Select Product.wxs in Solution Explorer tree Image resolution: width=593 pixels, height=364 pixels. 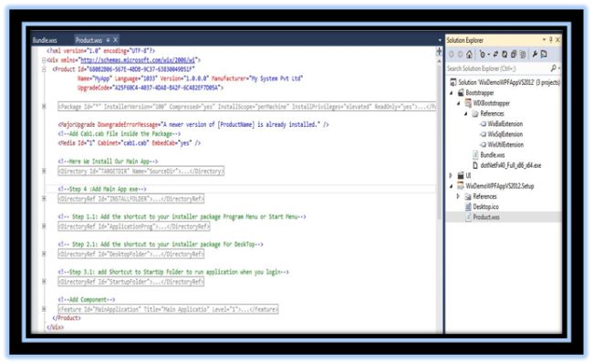[x=486, y=217]
